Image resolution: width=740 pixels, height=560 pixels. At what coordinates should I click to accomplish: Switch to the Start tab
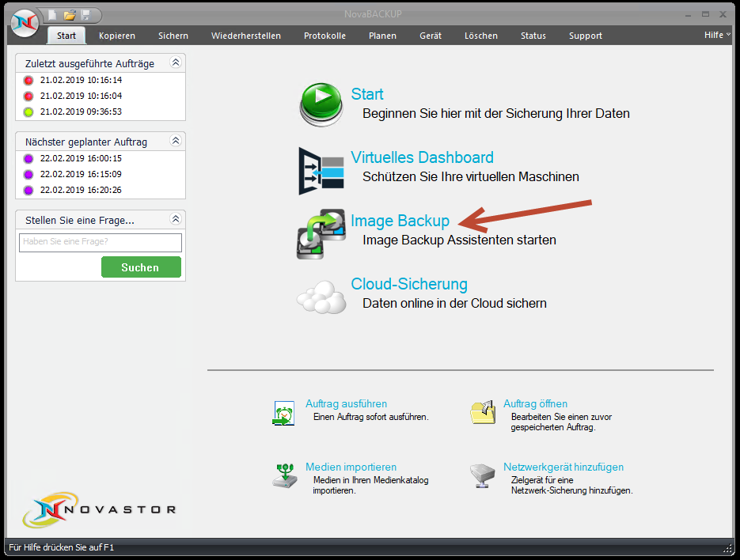(x=66, y=36)
